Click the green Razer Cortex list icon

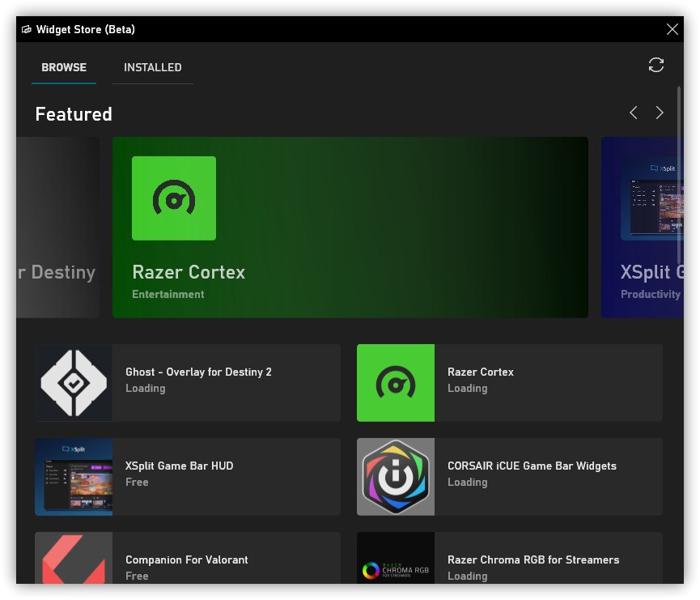(396, 383)
